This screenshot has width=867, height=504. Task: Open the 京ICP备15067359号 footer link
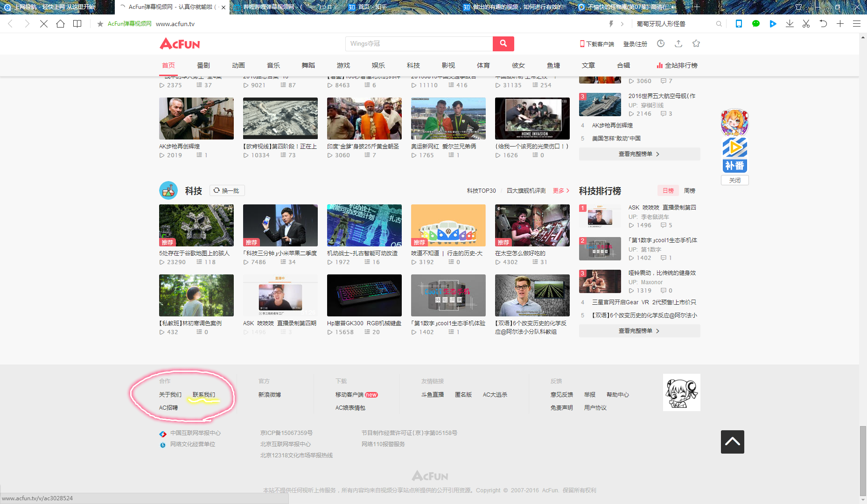(x=287, y=433)
